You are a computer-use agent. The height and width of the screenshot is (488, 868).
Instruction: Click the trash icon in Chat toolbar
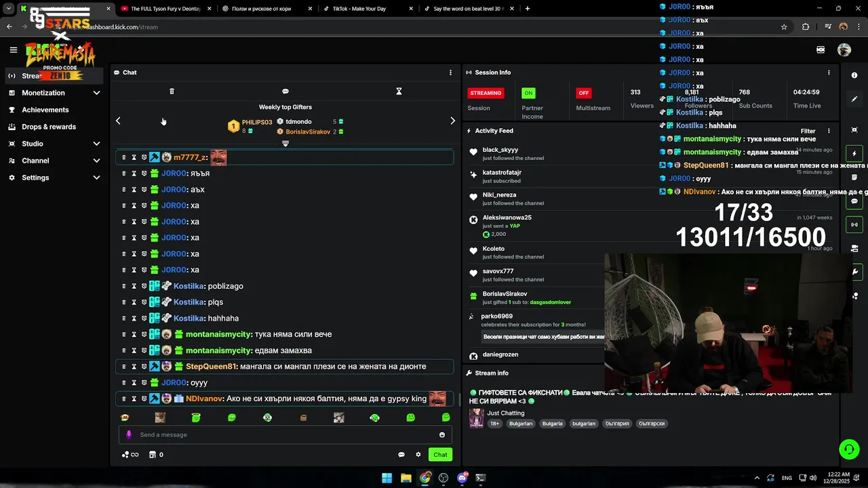click(172, 91)
